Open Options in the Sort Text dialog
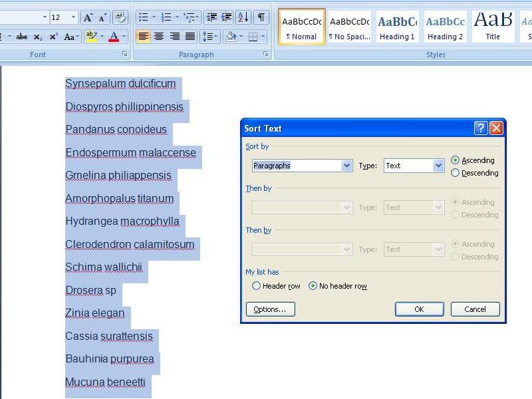 [270, 309]
